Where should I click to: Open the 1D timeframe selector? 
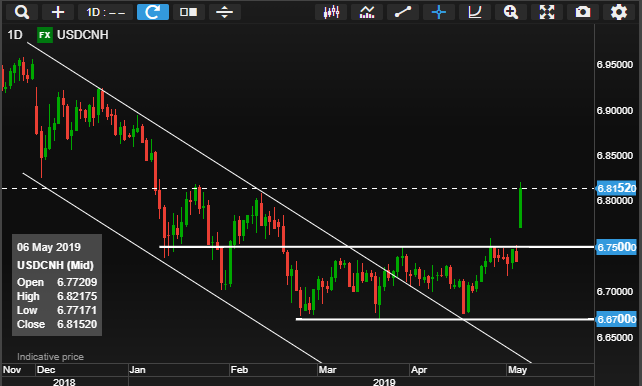[105, 12]
